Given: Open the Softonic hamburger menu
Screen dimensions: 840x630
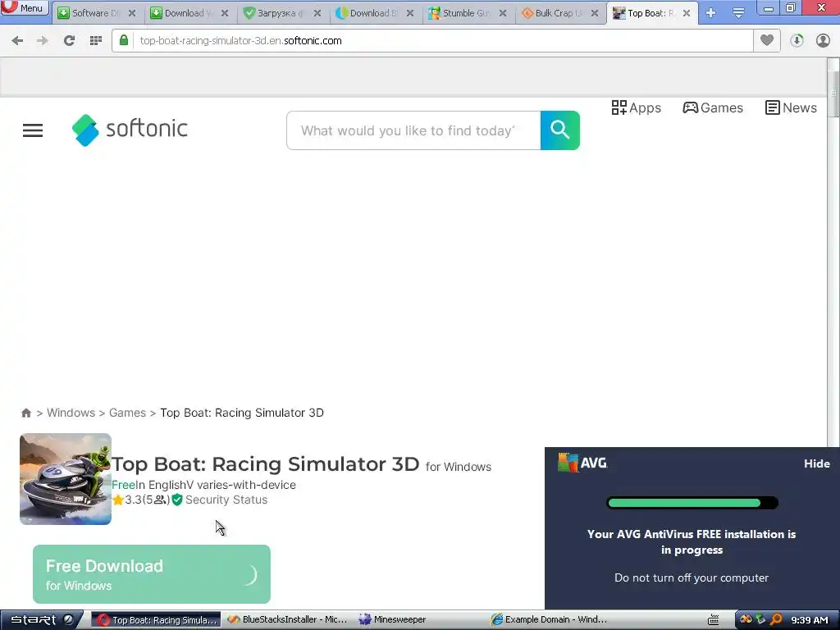Looking at the screenshot, I should 33,130.
